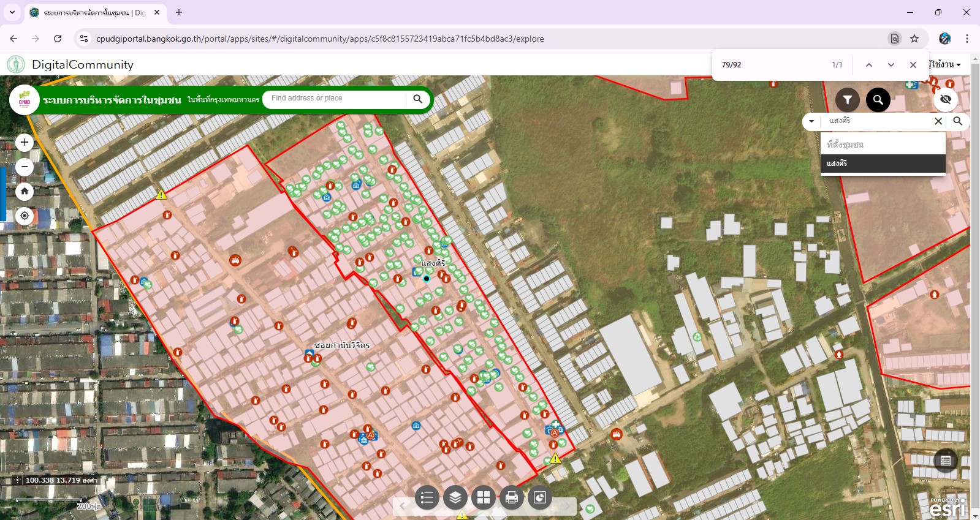Open a new browser tab
The width and height of the screenshot is (980, 520).
coord(179,12)
